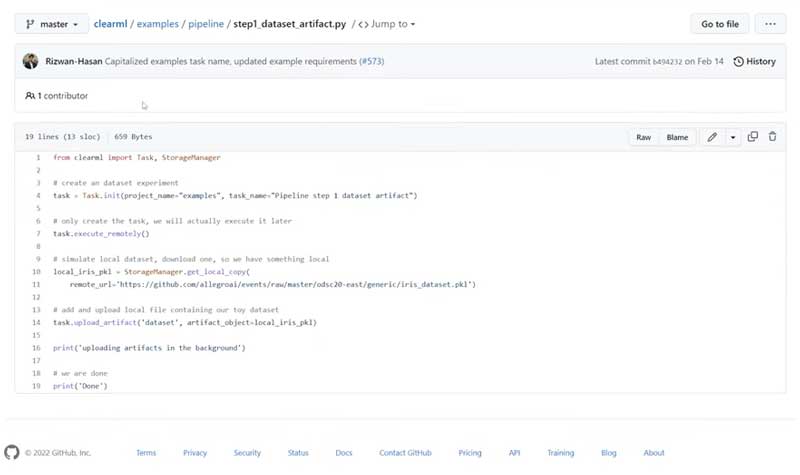Viewport: 800px width, 475px height.
Task: Open the Status footer link
Action: click(x=298, y=453)
